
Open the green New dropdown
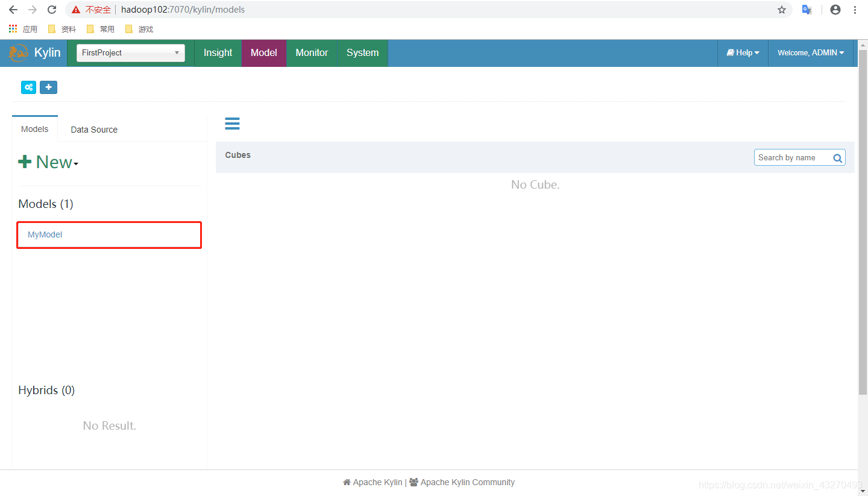click(x=48, y=162)
